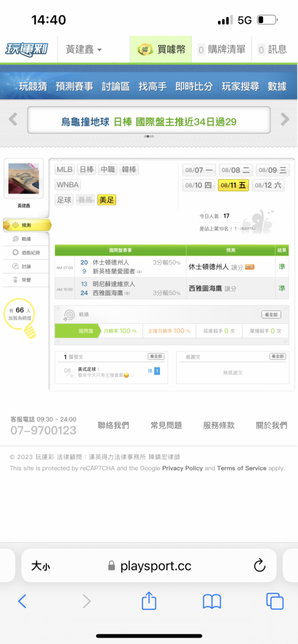Open the Privacy Policy link
Viewport: 298px width, 644px height.
(183, 468)
